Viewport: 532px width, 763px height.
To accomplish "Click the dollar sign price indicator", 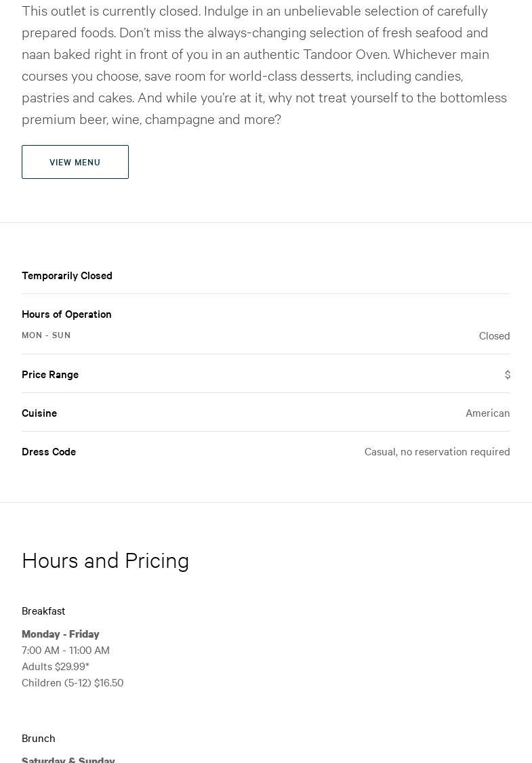I will tap(507, 374).
